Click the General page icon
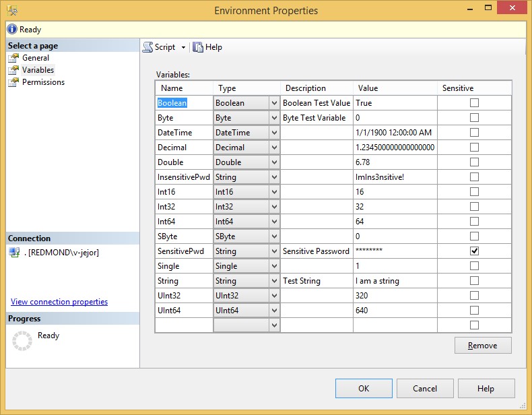 [13, 58]
